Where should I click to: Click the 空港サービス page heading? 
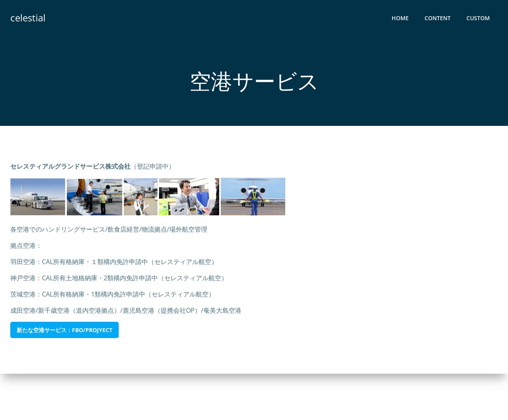pyautogui.click(x=254, y=82)
